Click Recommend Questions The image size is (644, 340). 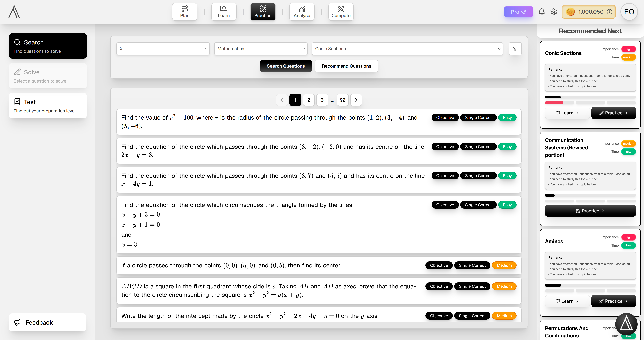(x=346, y=66)
